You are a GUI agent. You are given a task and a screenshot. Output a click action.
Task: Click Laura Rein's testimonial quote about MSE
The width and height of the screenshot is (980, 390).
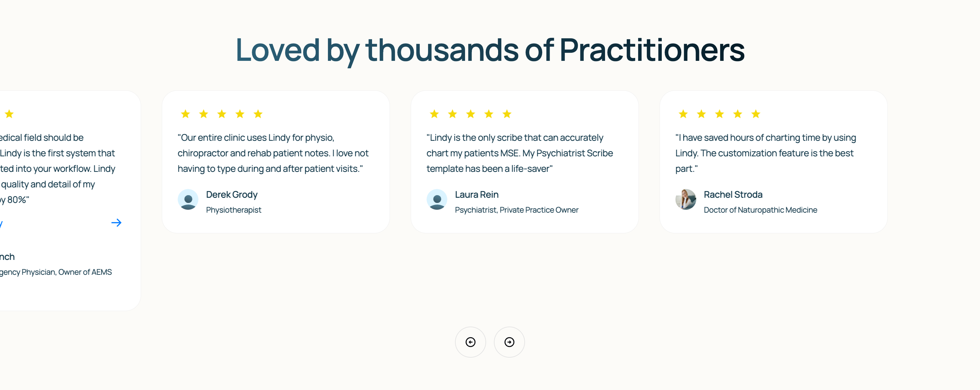[x=519, y=153]
